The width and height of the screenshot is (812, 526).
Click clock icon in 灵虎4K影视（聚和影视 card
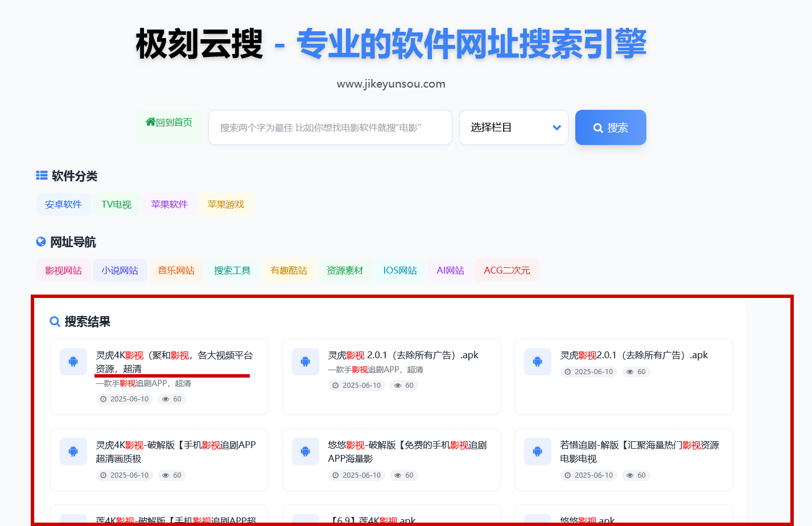pyautogui.click(x=104, y=399)
